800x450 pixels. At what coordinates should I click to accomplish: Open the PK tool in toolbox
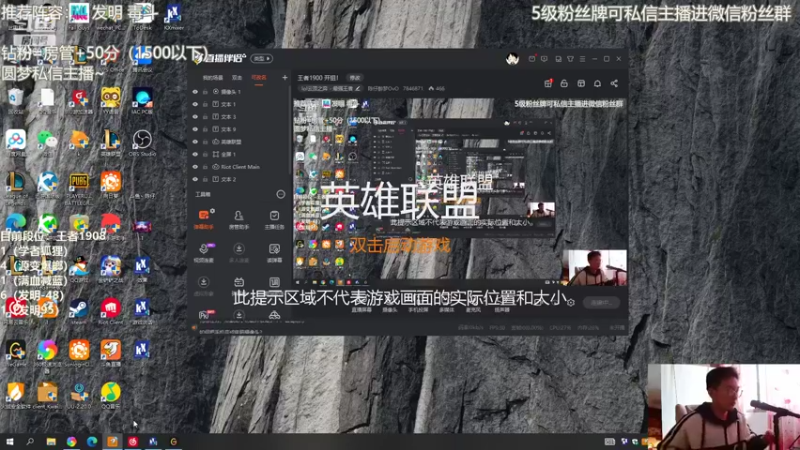pyautogui.click(x=206, y=315)
